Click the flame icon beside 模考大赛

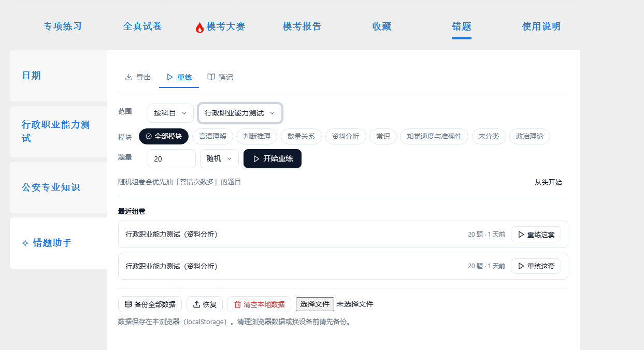pyautogui.click(x=199, y=27)
